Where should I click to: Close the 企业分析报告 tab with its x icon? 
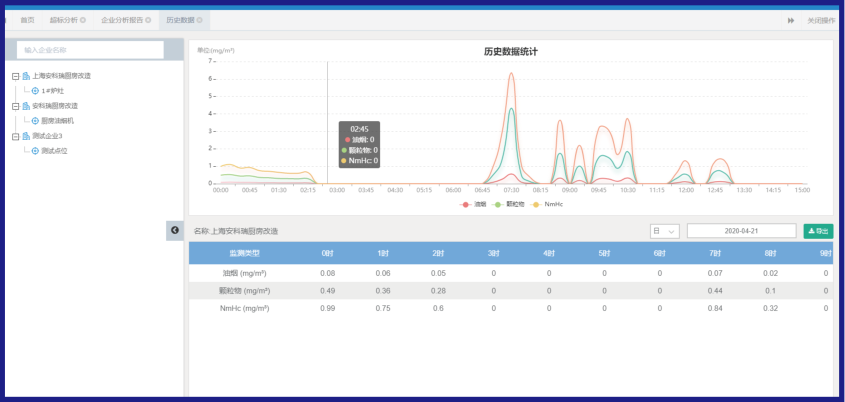point(147,20)
